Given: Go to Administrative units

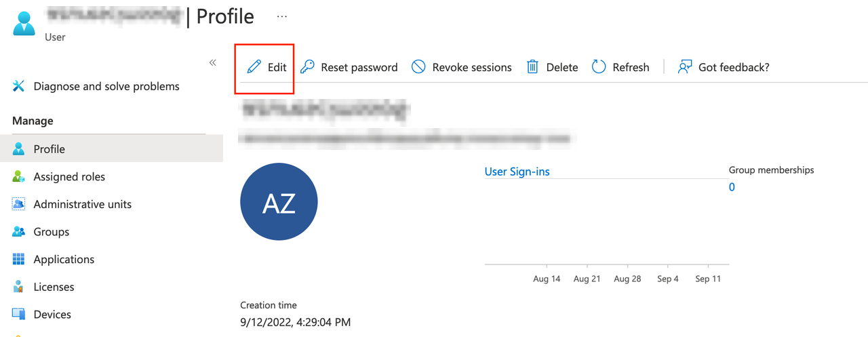Looking at the screenshot, I should (x=111, y=204).
